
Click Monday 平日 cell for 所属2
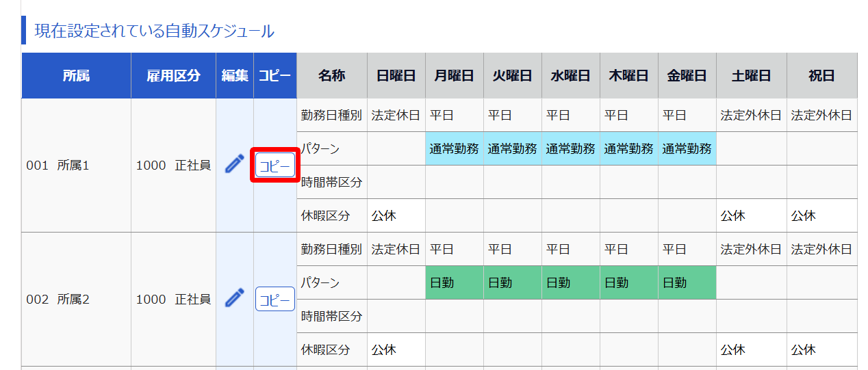(455, 250)
